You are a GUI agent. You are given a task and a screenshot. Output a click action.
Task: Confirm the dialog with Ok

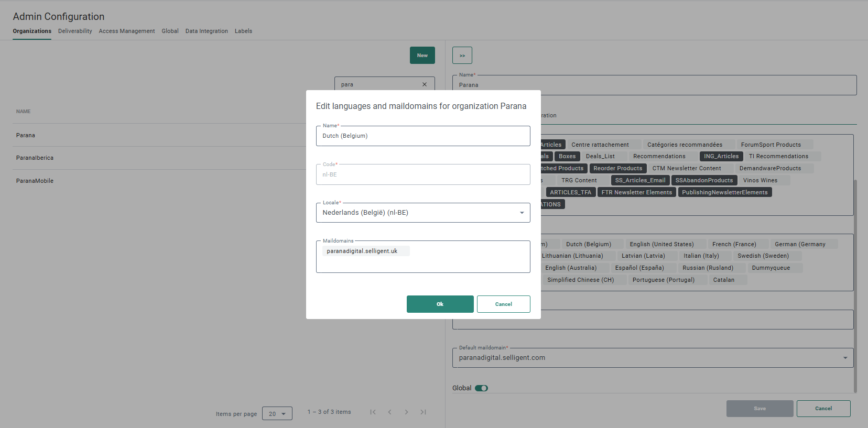coord(440,304)
